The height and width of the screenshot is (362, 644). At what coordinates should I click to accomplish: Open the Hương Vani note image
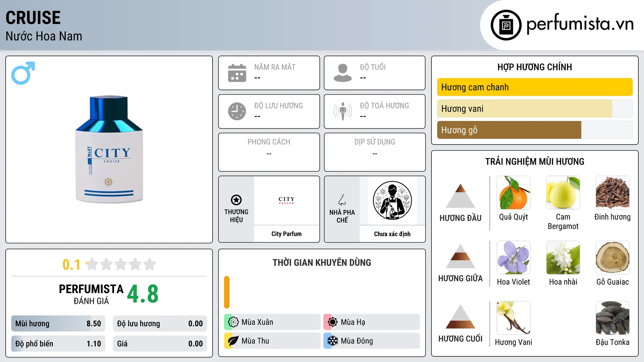tap(514, 318)
